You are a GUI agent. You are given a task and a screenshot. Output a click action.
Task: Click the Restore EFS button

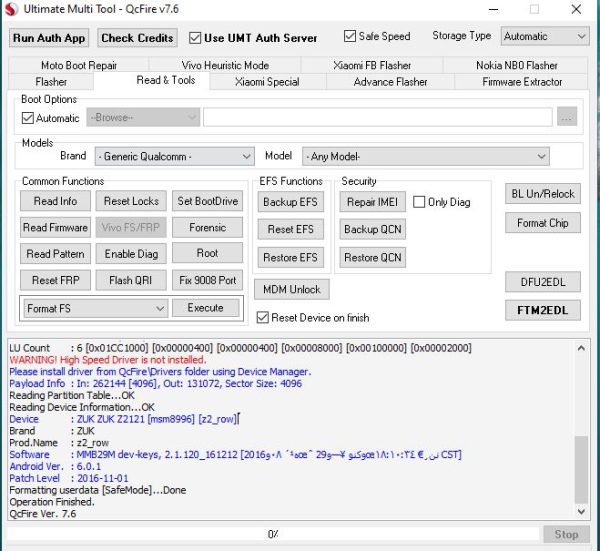click(x=290, y=258)
